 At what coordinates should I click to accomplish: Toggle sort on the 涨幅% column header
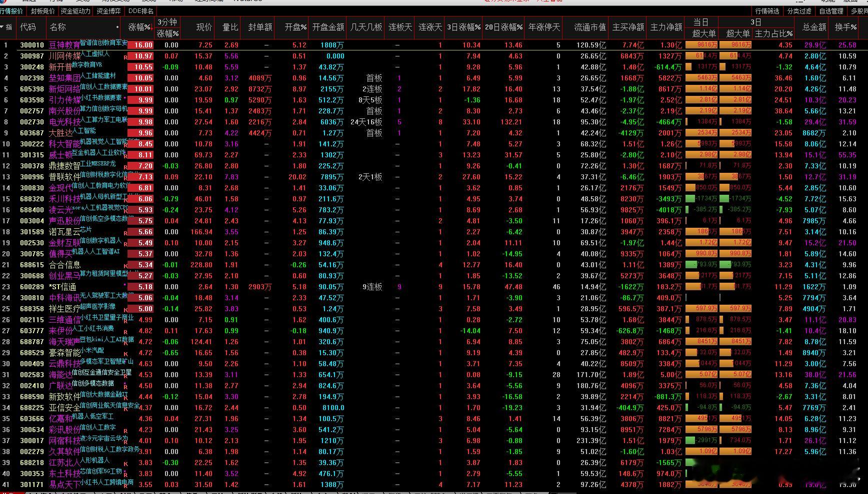tap(139, 27)
